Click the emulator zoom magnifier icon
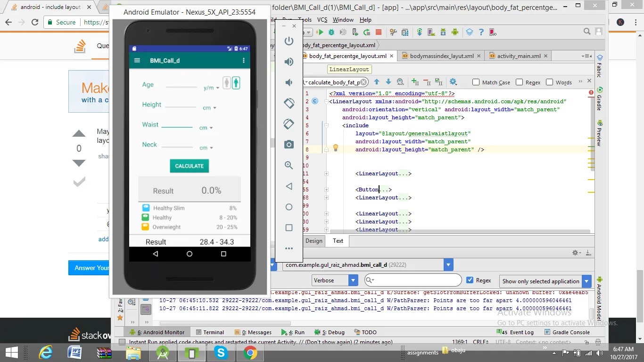This screenshot has width=644, height=362. [x=289, y=165]
